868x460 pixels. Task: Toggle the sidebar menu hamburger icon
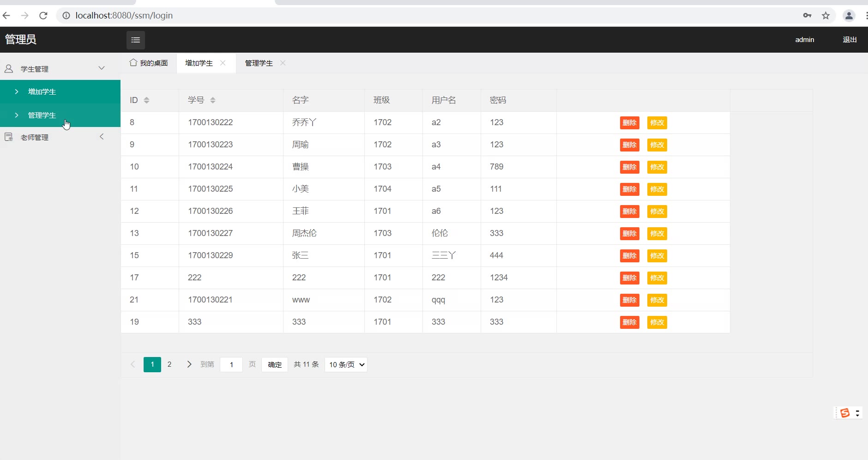(x=136, y=40)
